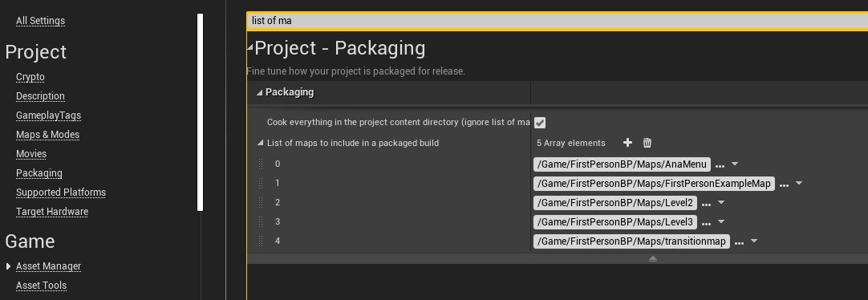Add a new map array element

tap(627, 143)
